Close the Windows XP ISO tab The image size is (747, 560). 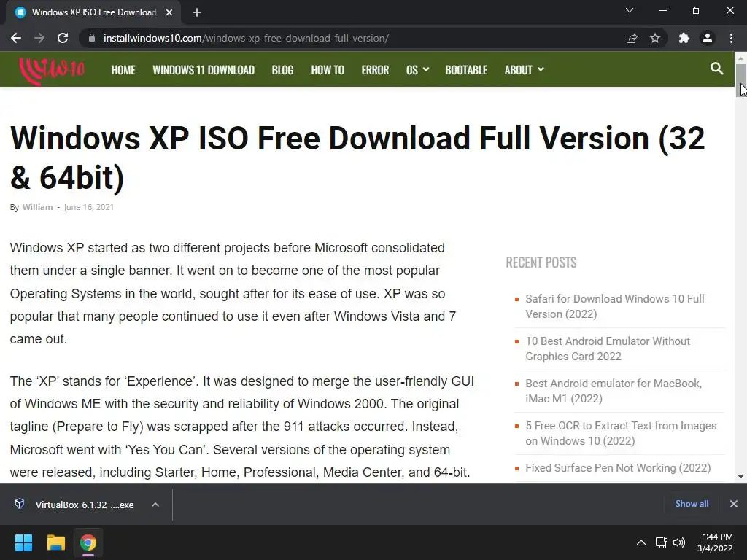click(x=169, y=12)
